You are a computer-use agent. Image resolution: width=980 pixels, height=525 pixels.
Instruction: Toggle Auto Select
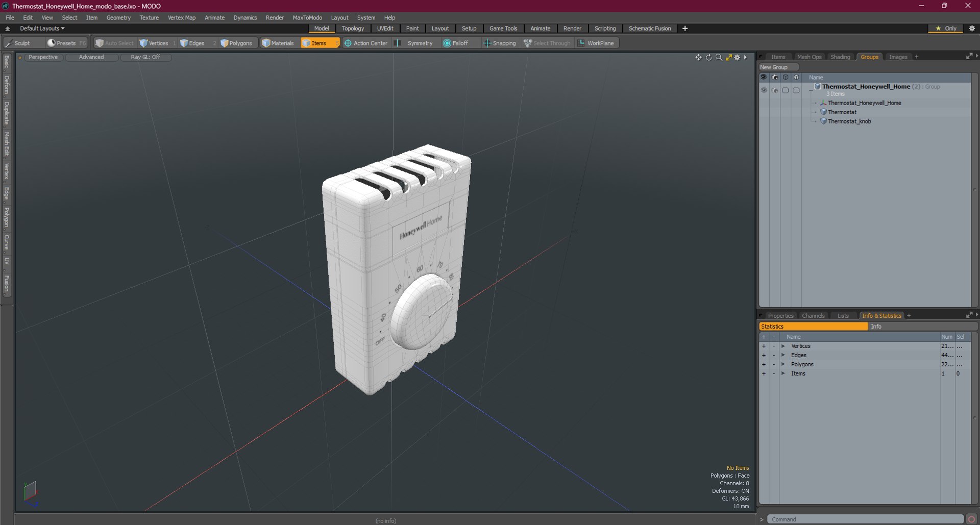click(114, 43)
